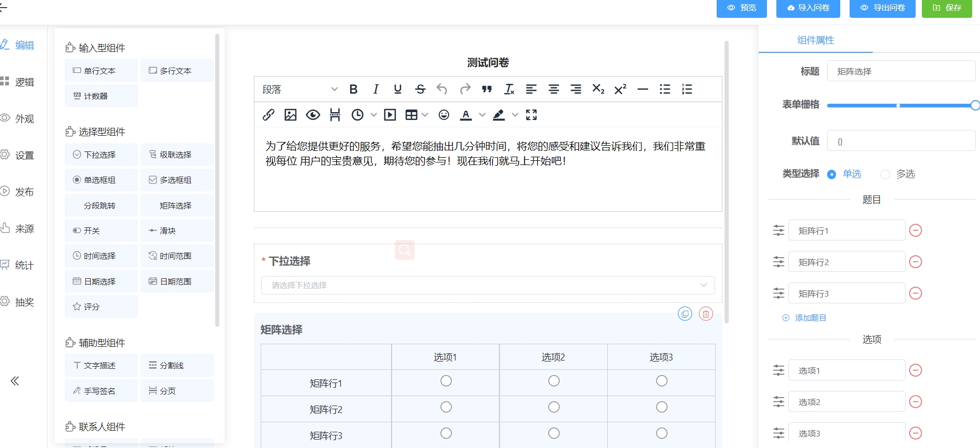The width and height of the screenshot is (980, 448).
Task: Open 段落 paragraph style dropdown
Action: [x=299, y=89]
